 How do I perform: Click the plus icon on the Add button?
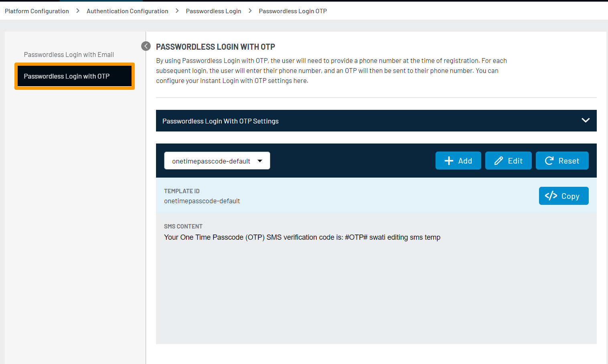coord(448,160)
